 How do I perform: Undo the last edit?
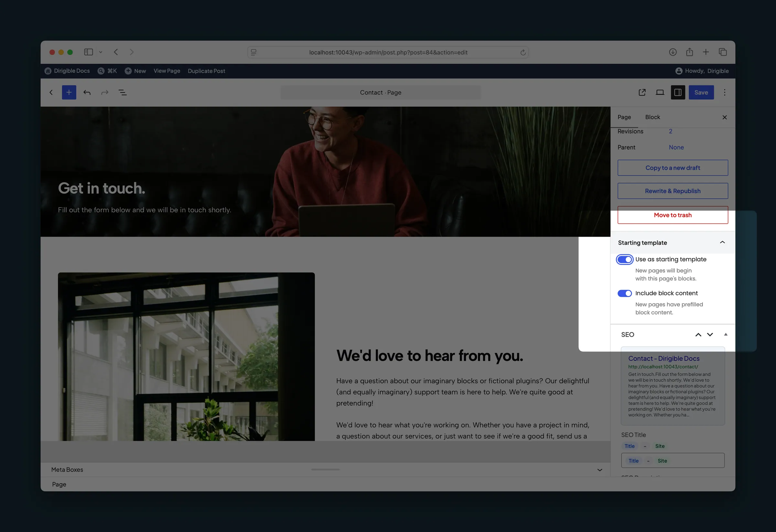click(87, 92)
